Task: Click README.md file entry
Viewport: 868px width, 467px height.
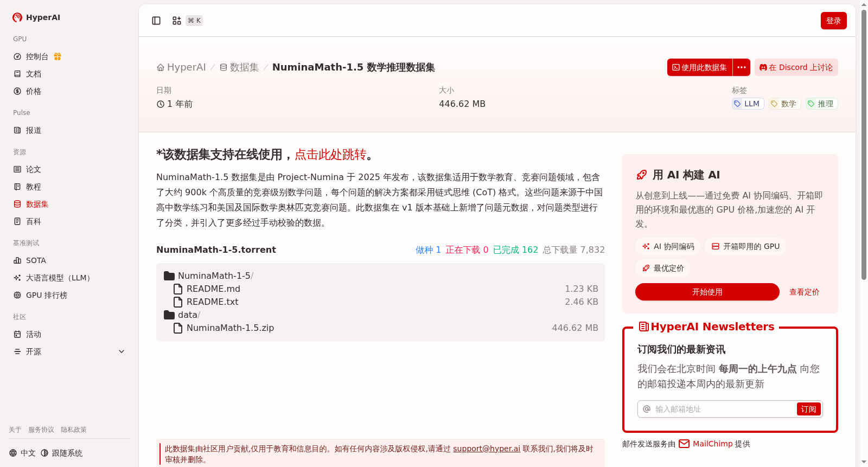Action: click(385, 289)
